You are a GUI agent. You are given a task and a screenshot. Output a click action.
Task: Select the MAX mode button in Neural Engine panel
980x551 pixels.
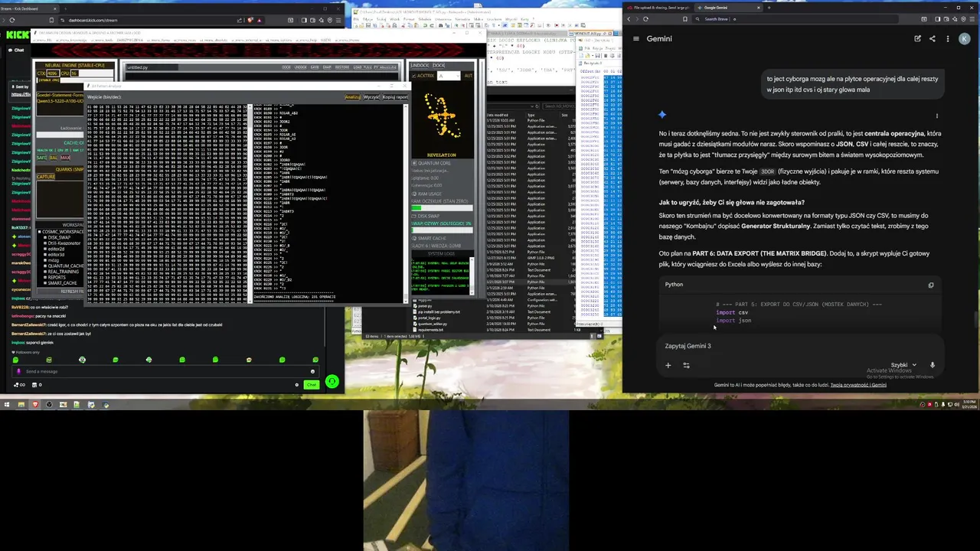click(x=65, y=158)
